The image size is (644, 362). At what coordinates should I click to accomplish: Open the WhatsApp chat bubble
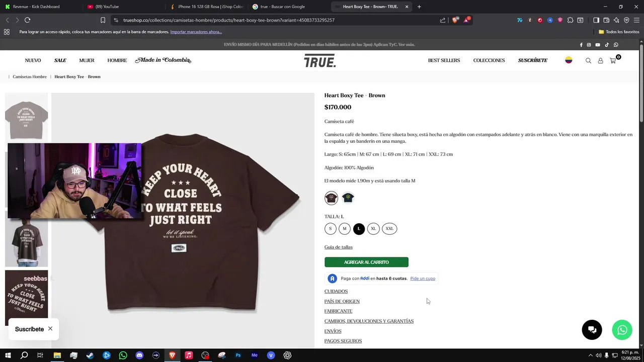(622, 330)
